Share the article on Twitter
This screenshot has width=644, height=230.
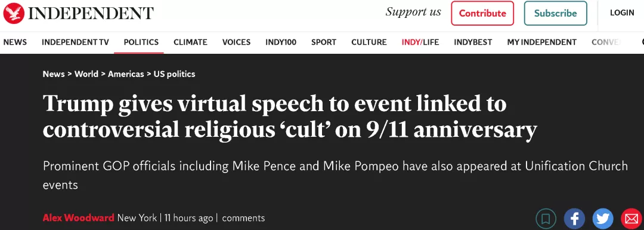point(602,219)
